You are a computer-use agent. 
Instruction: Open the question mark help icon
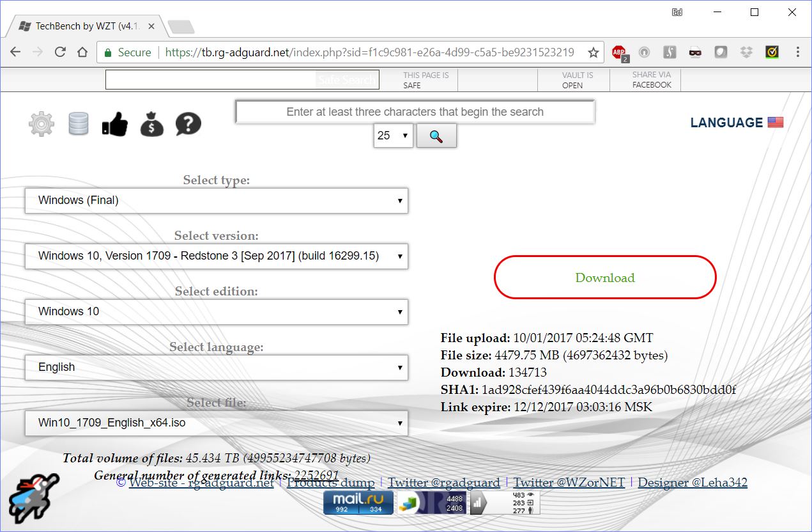pyautogui.click(x=188, y=123)
